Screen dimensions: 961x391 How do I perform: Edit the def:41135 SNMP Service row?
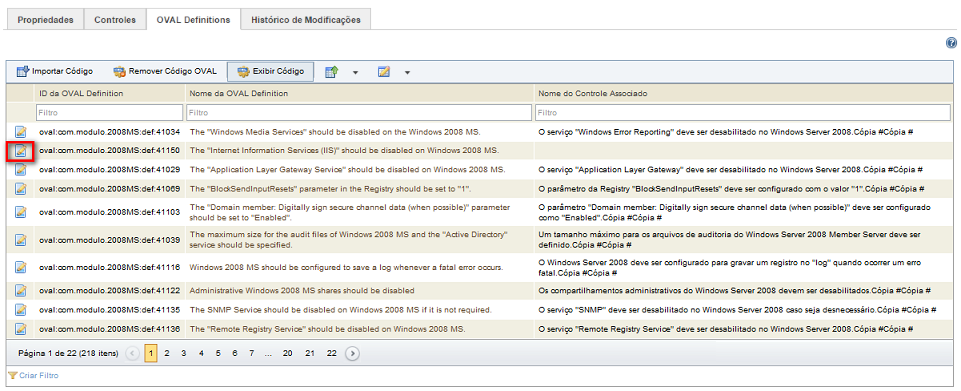click(21, 309)
